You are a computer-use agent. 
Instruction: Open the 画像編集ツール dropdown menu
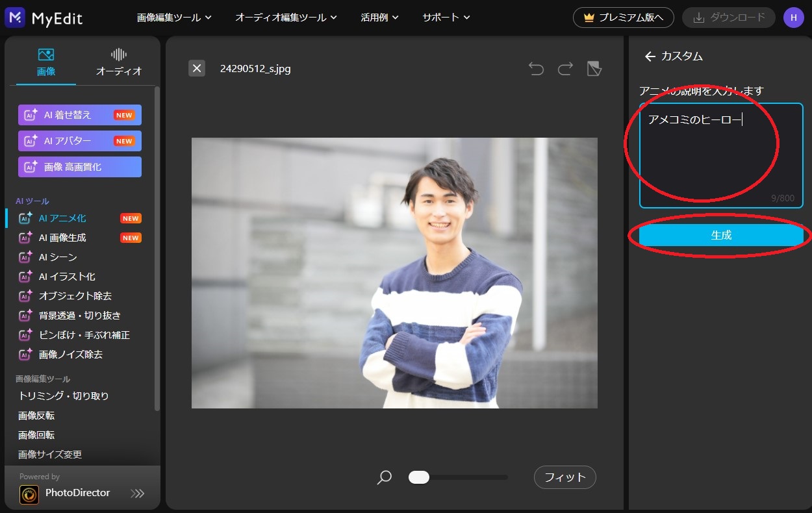[174, 18]
